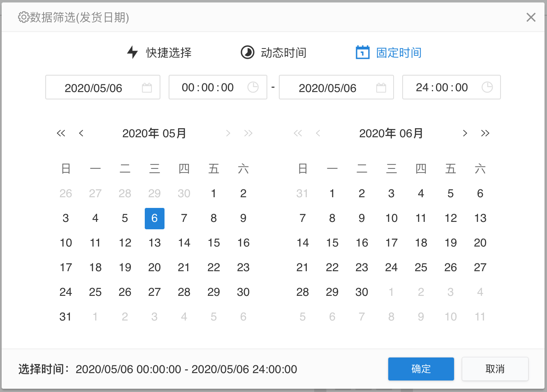547x392 pixels.
Task: Select greyed July 11 in right calendar
Action: pyautogui.click(x=480, y=317)
